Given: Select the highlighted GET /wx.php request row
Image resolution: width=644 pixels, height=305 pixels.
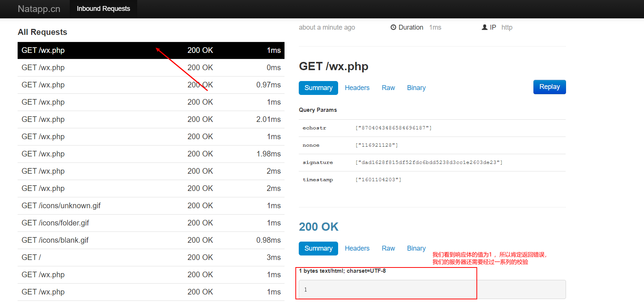Looking at the screenshot, I should click(151, 50).
